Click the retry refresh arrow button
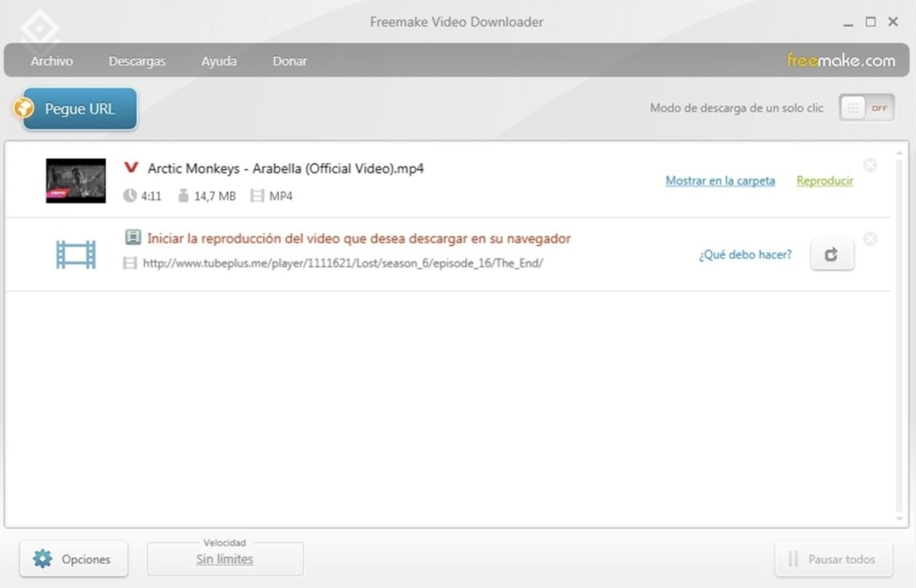 [x=831, y=255]
